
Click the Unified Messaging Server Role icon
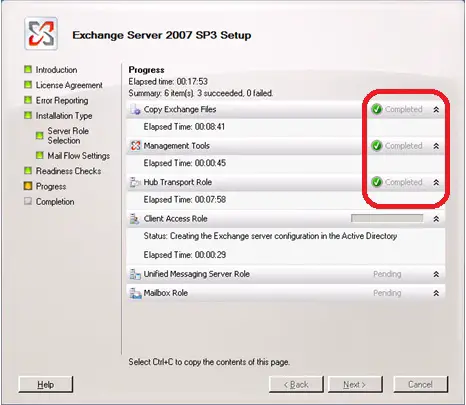(x=135, y=274)
